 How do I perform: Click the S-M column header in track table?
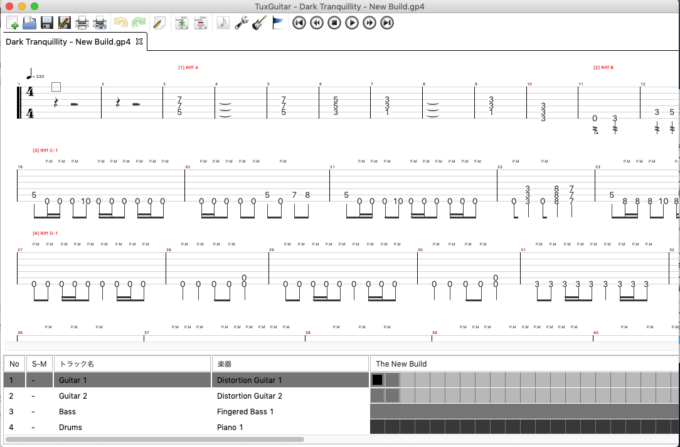(40, 363)
